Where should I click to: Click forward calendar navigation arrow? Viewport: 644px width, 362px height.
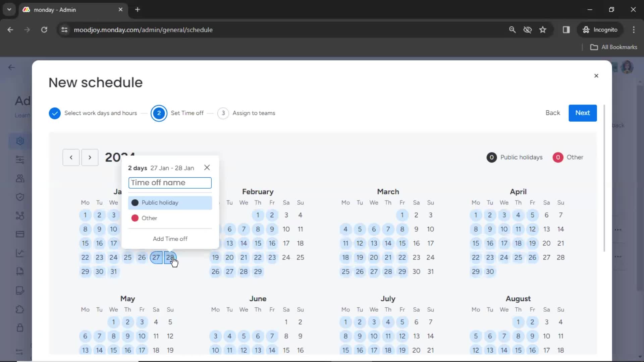click(90, 157)
